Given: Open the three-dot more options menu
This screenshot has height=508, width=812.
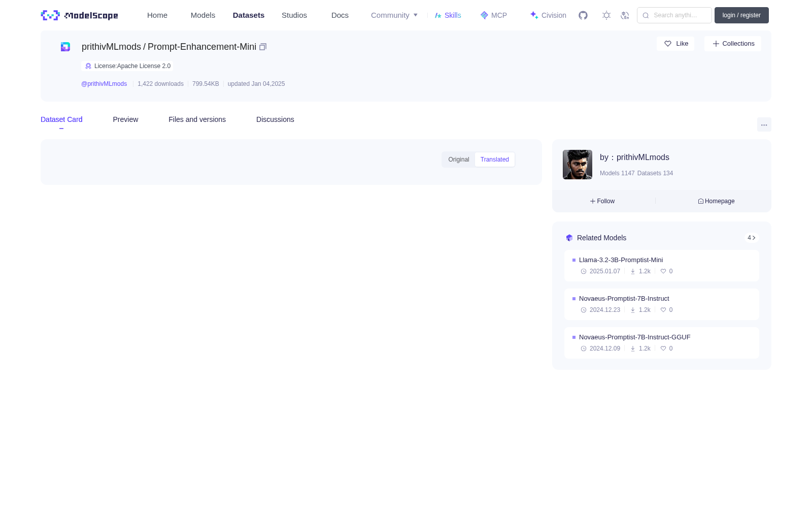Looking at the screenshot, I should (764, 124).
